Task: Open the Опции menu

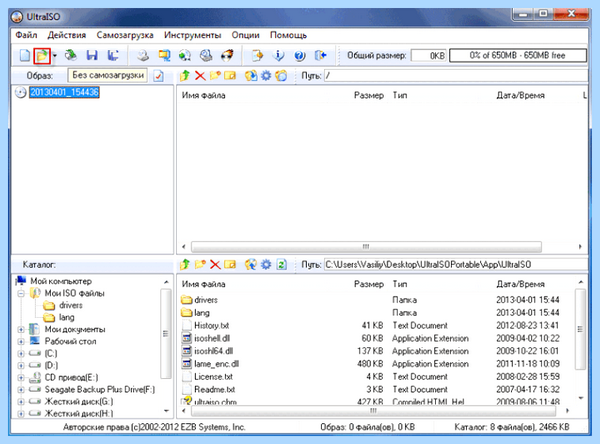Action: pos(245,35)
